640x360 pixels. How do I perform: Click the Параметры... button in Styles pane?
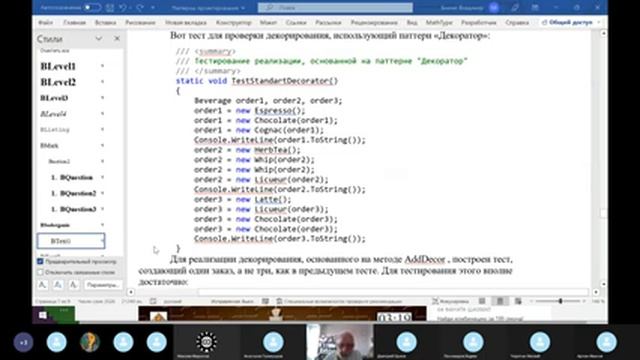tap(102, 285)
